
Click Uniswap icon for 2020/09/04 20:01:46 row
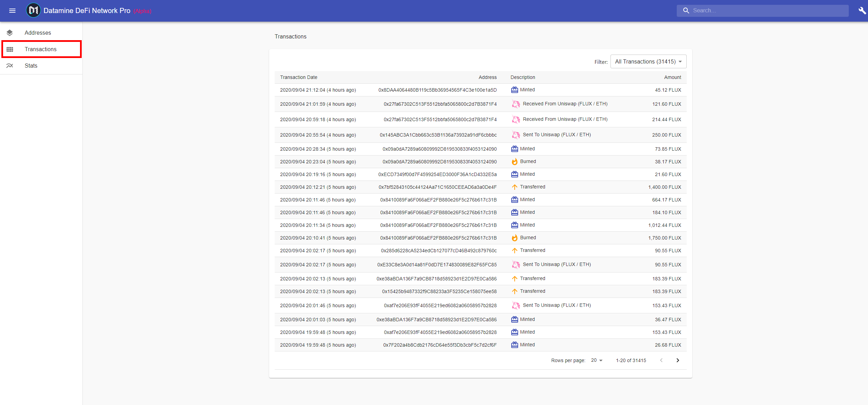[x=516, y=305]
